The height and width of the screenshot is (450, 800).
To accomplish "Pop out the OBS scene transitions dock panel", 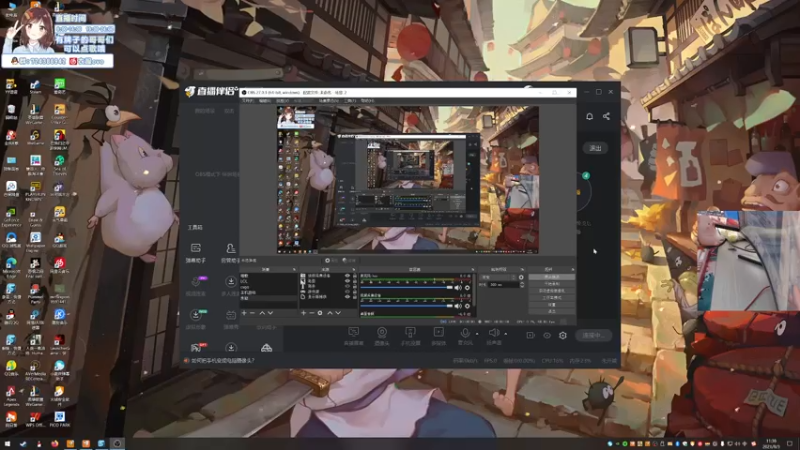I will click(x=522, y=269).
